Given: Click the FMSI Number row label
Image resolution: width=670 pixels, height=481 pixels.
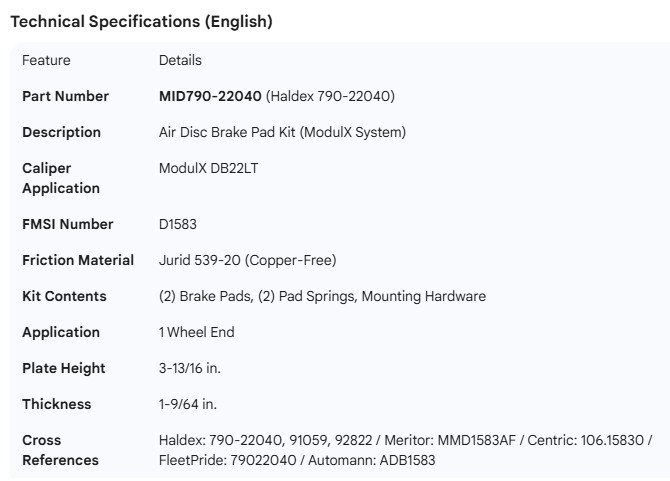Looking at the screenshot, I should (x=68, y=224).
